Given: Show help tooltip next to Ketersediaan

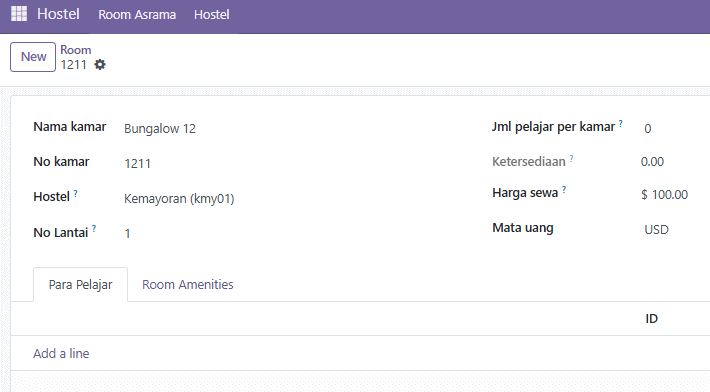Looking at the screenshot, I should [x=571, y=158].
